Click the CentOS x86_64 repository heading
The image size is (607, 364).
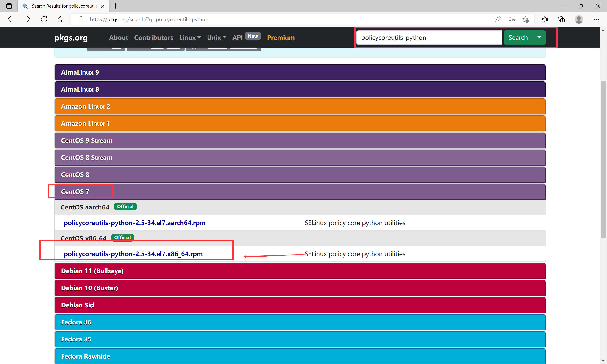pos(83,238)
